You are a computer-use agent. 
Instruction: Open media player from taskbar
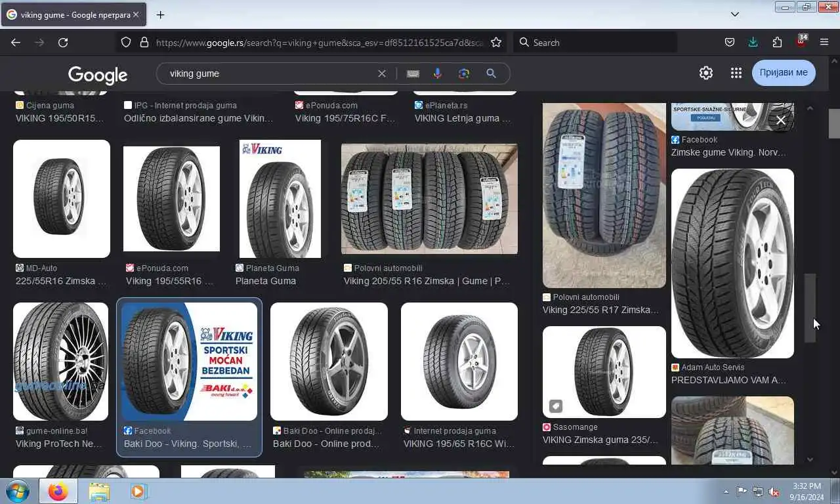click(x=138, y=491)
